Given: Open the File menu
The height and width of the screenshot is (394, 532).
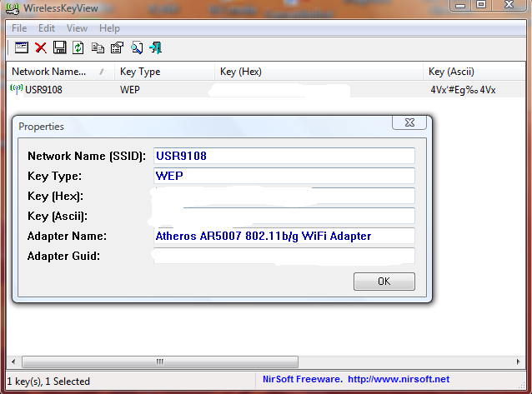Looking at the screenshot, I should tap(19, 28).
